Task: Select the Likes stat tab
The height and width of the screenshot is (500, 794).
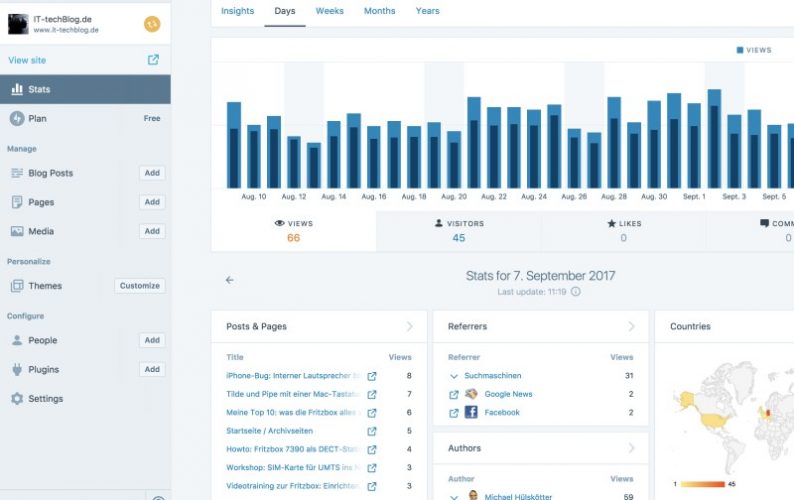Action: point(623,230)
